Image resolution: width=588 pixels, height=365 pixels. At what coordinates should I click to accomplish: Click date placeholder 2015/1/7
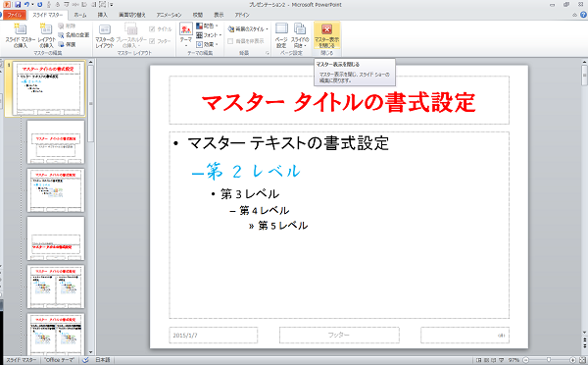214,335
